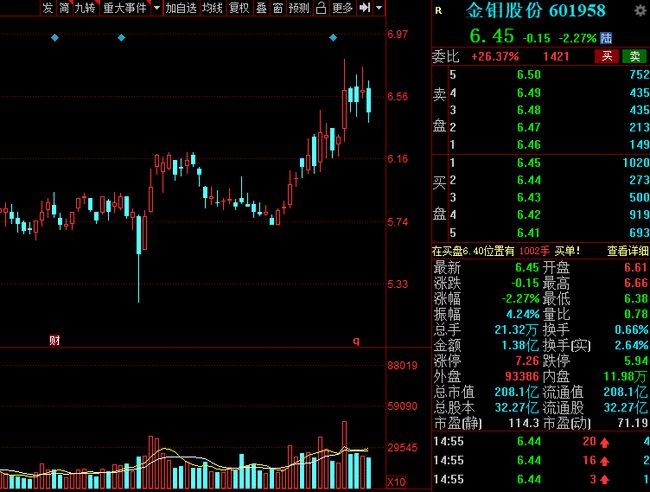
Task: Click the 总手 21.32万 volume value
Action: tap(516, 330)
